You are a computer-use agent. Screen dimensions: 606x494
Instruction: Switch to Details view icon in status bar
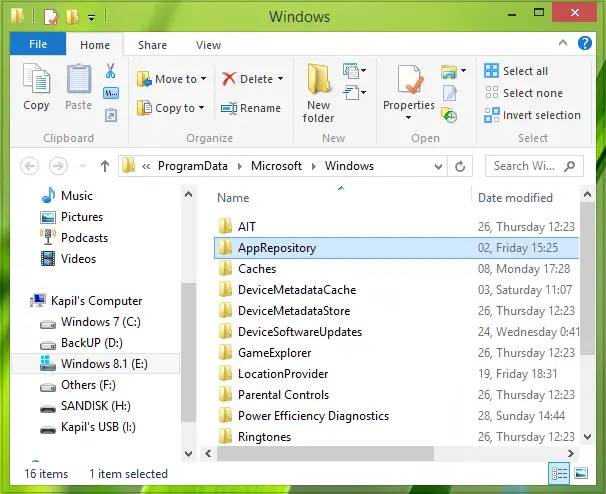click(x=559, y=473)
